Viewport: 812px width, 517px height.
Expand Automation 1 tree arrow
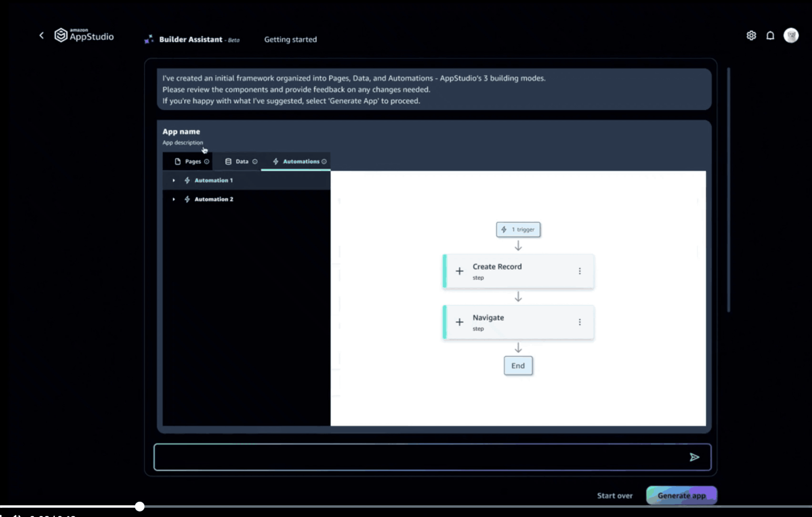click(174, 180)
